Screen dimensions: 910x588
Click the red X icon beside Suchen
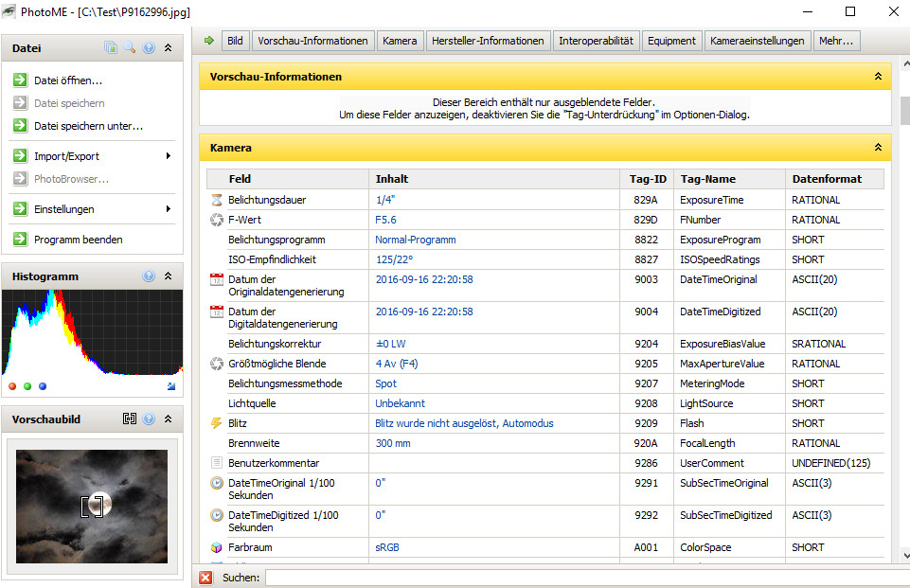point(205,578)
